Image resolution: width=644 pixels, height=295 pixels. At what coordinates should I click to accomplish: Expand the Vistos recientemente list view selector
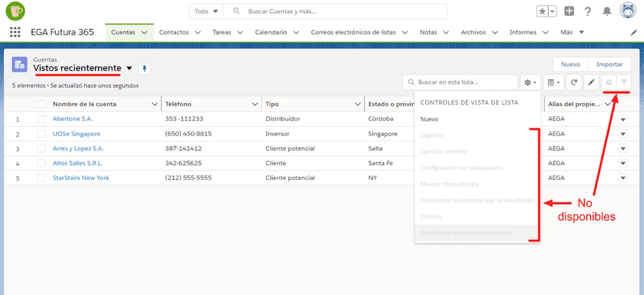129,69
